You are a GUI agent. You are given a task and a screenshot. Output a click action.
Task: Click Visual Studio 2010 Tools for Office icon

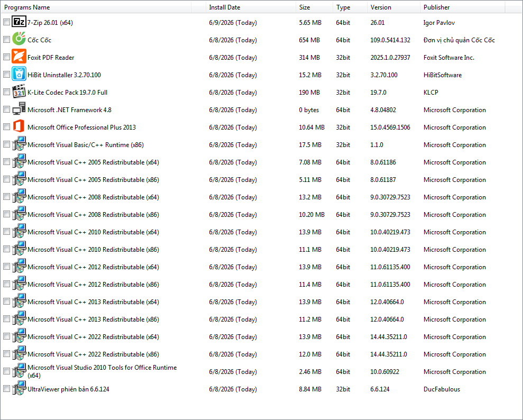[x=19, y=371]
